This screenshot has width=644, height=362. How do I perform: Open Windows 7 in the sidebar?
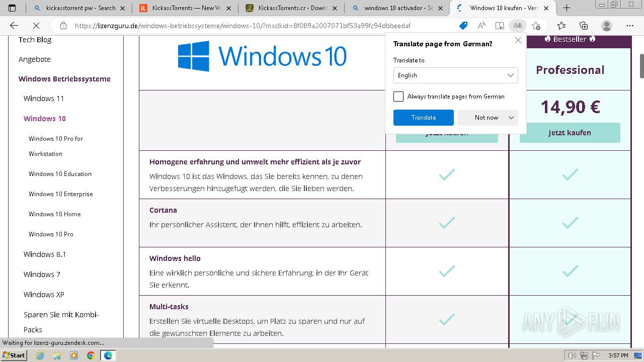click(42, 275)
